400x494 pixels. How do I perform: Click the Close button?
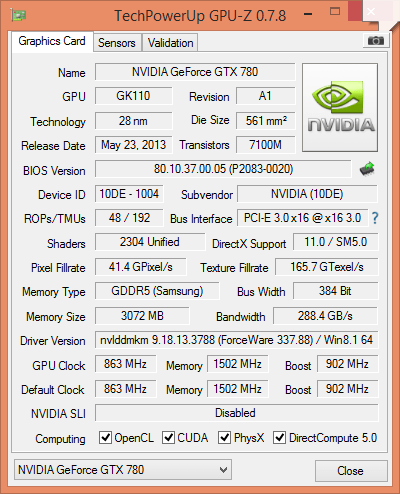tap(351, 471)
